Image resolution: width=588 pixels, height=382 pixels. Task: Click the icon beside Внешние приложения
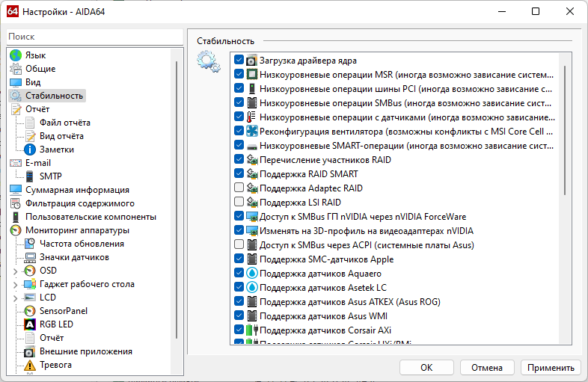click(30, 351)
